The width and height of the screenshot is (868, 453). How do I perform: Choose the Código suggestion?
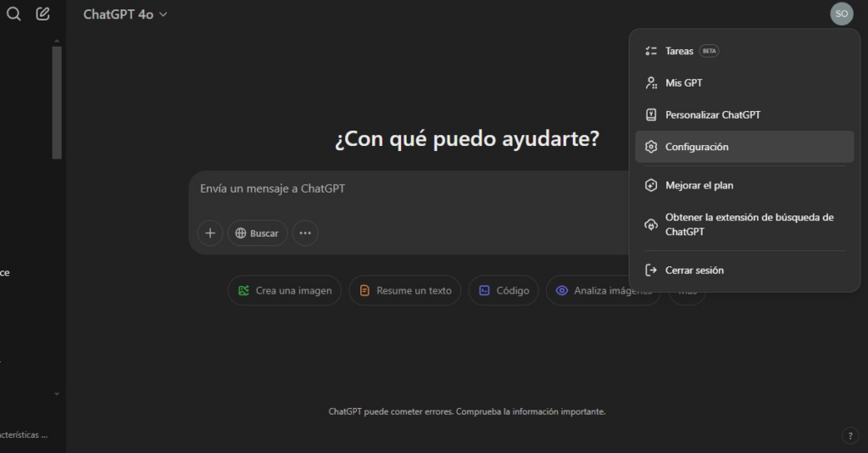pyautogui.click(x=504, y=291)
